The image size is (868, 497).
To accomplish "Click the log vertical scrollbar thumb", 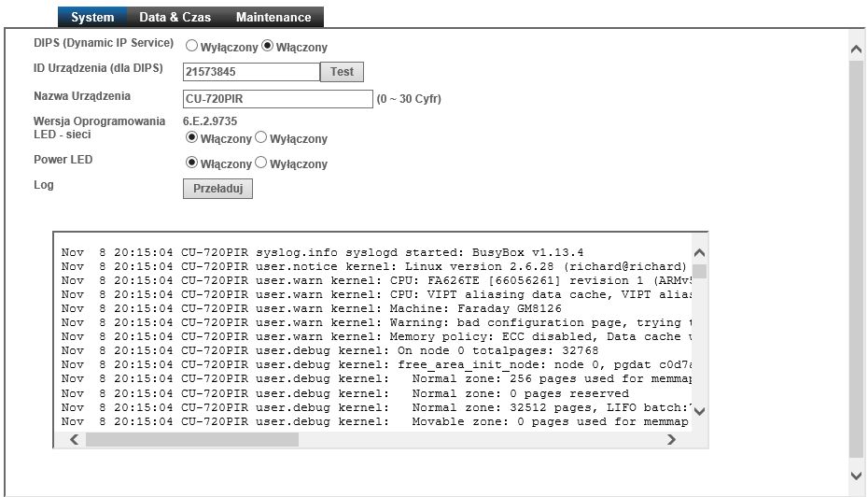I will [700, 272].
